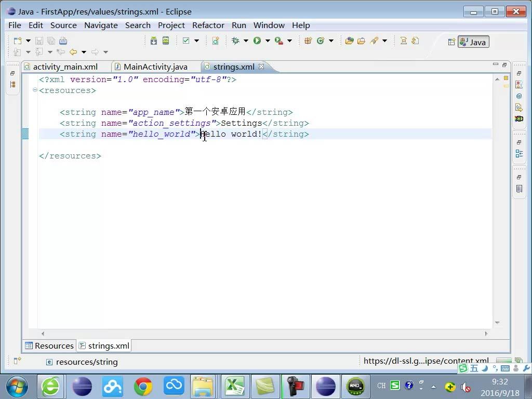Switch to the Resources bottom tab
Viewport: 532px width, 399px height.
tap(49, 345)
